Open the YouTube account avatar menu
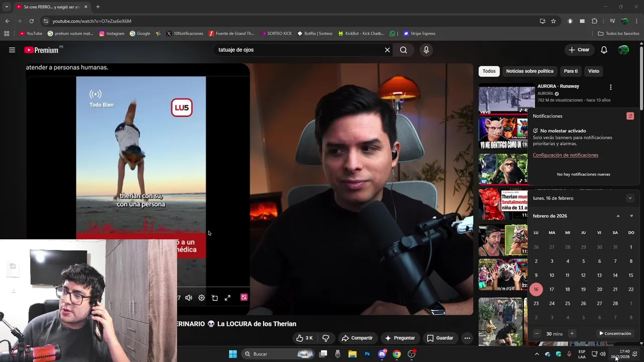 (x=623, y=50)
